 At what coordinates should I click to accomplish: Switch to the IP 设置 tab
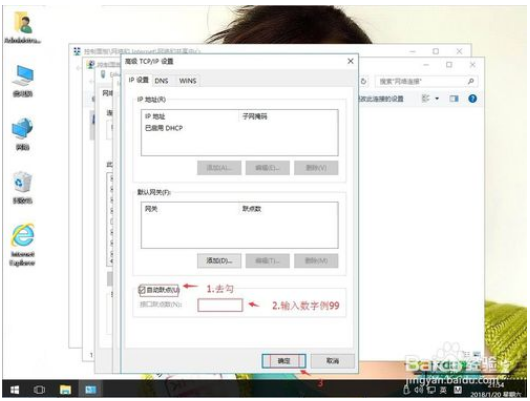pyautogui.click(x=139, y=80)
